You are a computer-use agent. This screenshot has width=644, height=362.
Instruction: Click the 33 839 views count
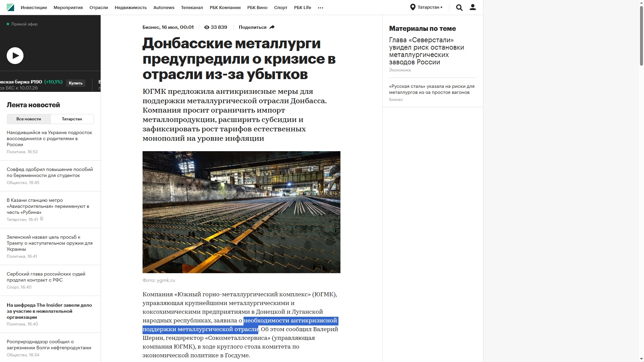point(219,27)
